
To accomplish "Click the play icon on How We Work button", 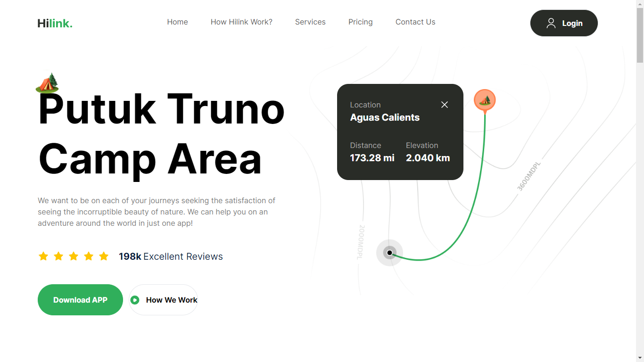I will (134, 300).
